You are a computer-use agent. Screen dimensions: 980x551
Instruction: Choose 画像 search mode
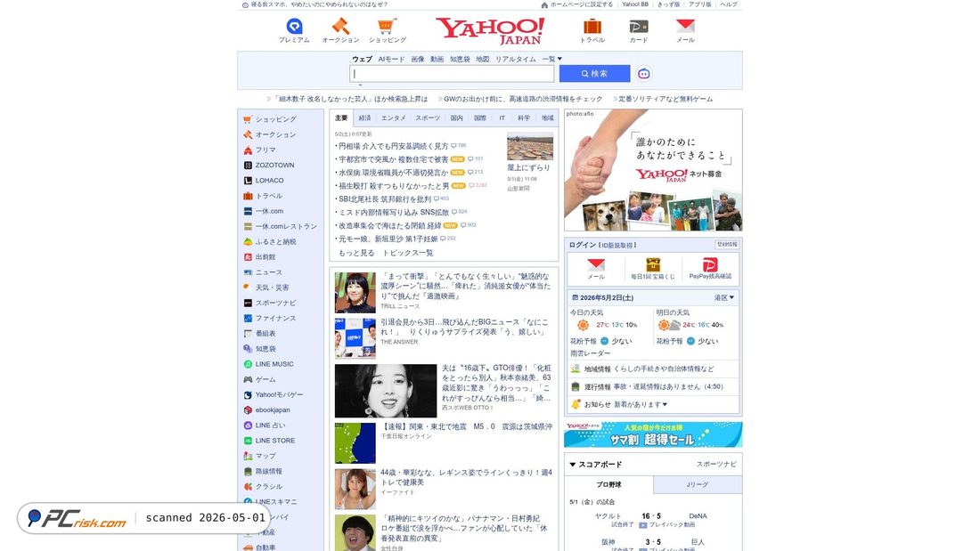click(418, 59)
